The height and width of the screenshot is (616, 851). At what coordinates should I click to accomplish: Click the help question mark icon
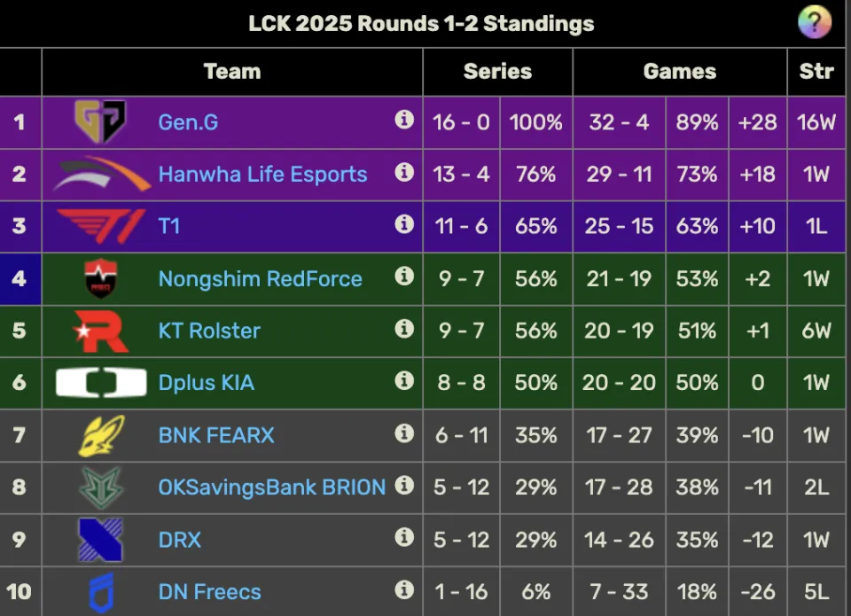click(815, 22)
